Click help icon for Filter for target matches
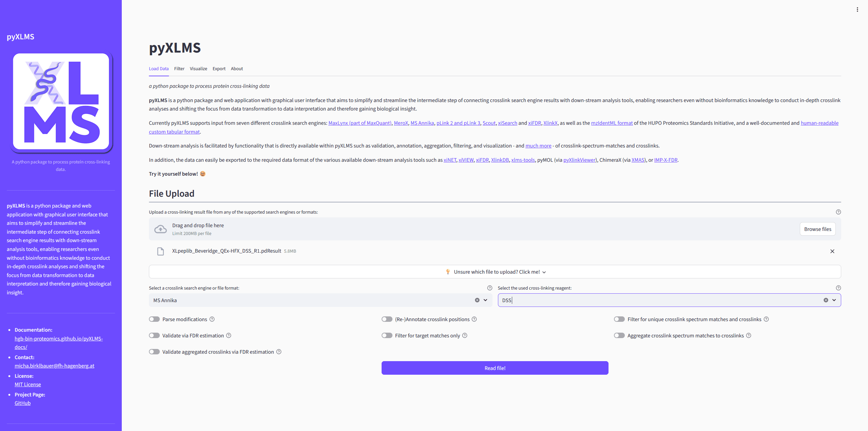The height and width of the screenshot is (431, 868). point(465,335)
